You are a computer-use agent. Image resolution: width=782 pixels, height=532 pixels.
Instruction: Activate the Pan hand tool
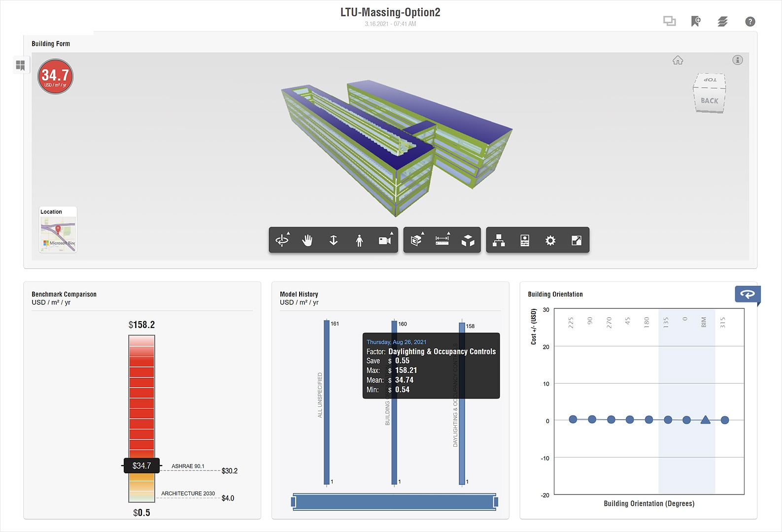coord(307,240)
